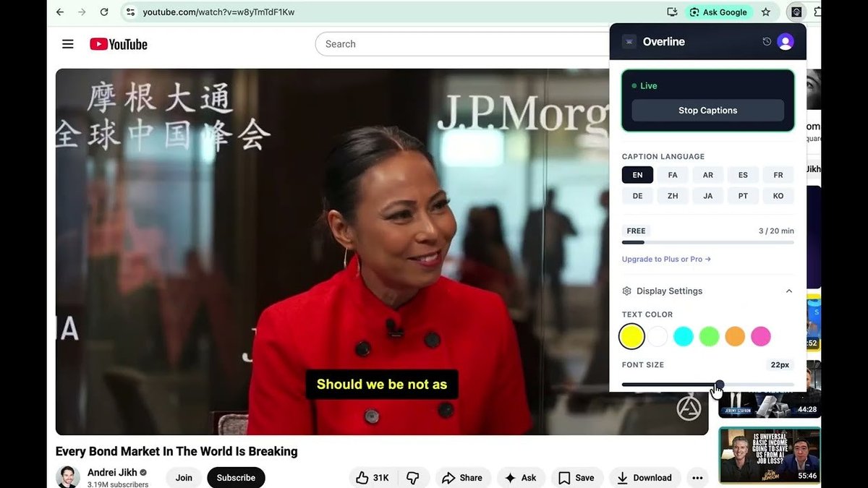Open the Andrei Jikh channel name link

click(112, 472)
